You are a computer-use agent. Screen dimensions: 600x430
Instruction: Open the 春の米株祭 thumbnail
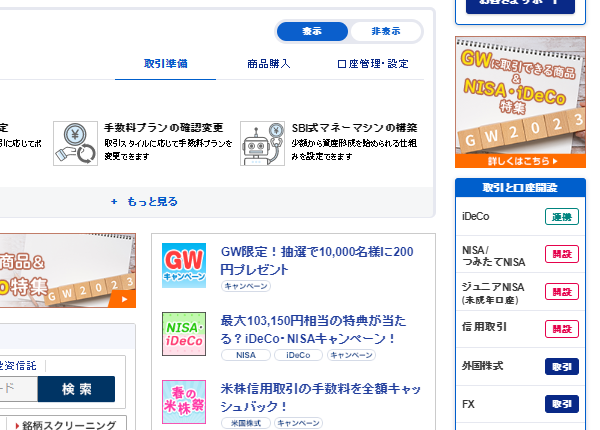pos(184,402)
